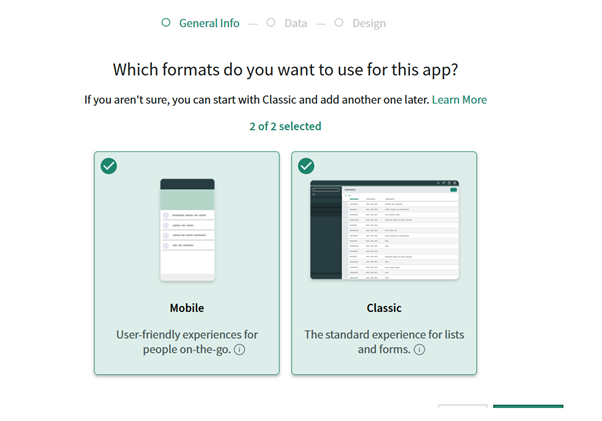Jump to the Data step label

[297, 23]
